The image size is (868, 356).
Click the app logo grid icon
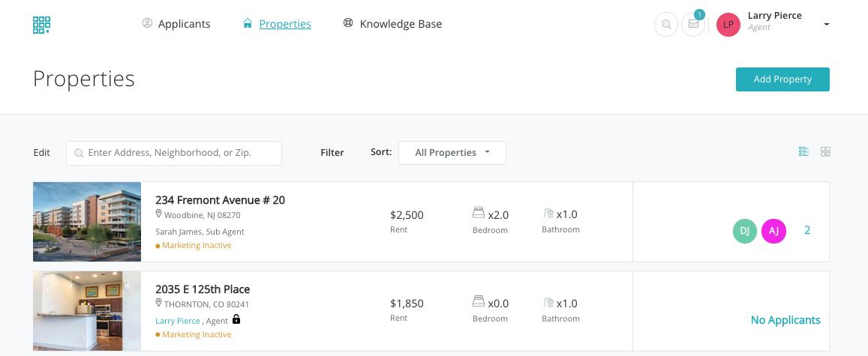[41, 25]
